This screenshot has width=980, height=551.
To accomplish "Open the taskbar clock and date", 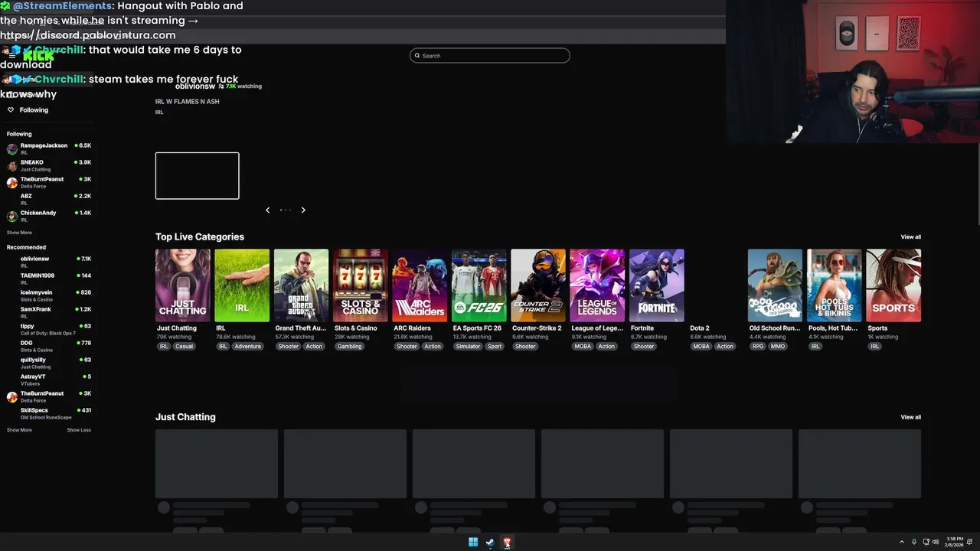I will 955,543.
